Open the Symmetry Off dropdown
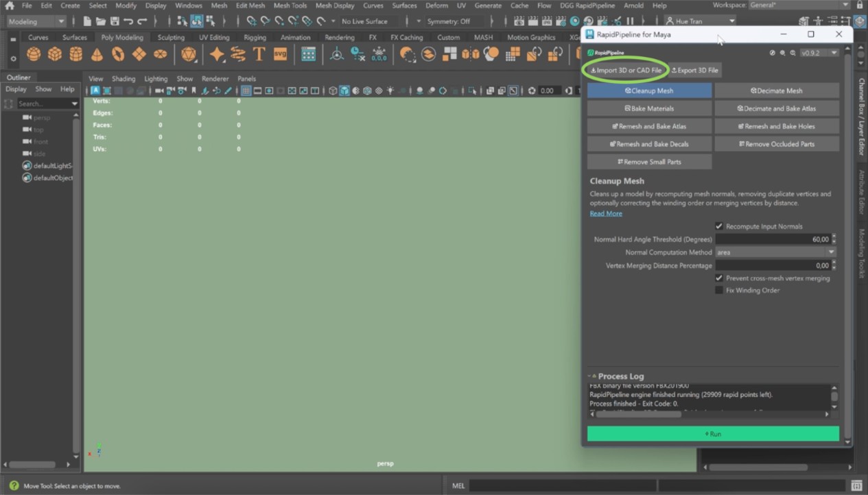Screen dimensions: 868x495 pos(419,21)
